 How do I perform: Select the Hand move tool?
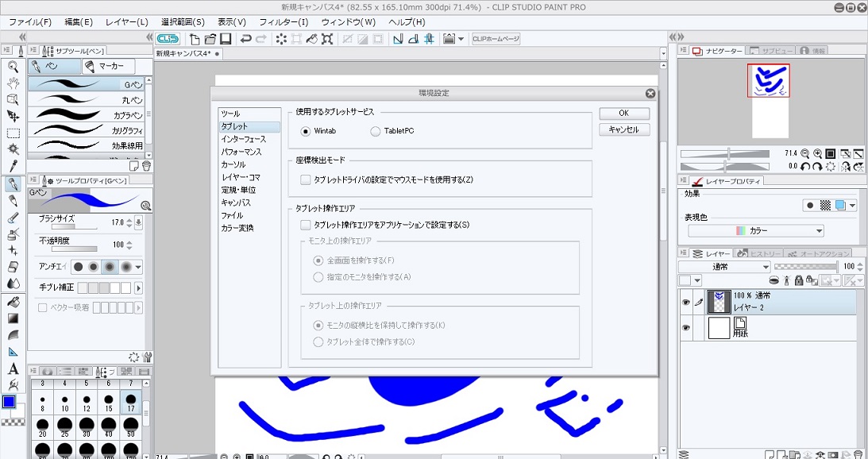point(14,83)
